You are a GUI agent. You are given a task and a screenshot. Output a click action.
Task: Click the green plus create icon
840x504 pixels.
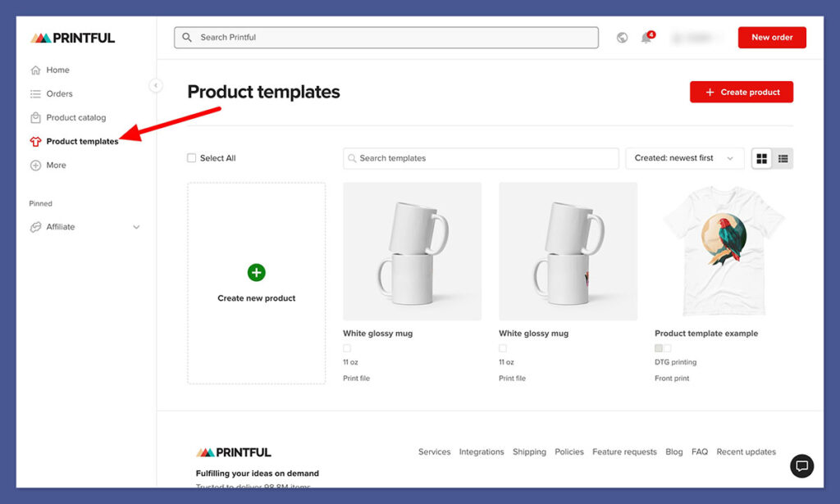tap(256, 273)
